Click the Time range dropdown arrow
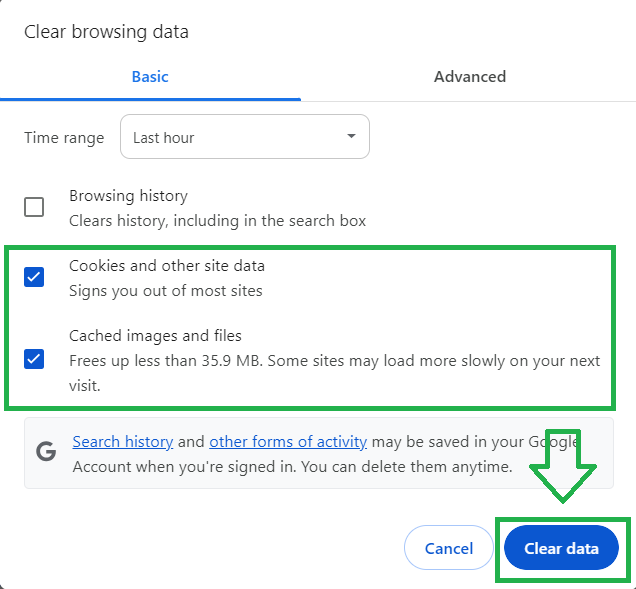The height and width of the screenshot is (589, 636). point(351,137)
